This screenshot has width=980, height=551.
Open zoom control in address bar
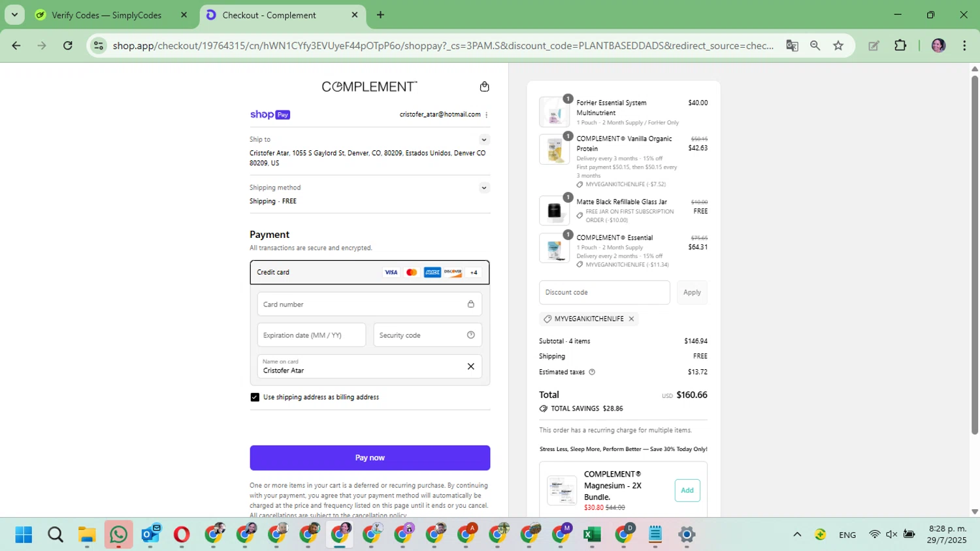(x=815, y=46)
